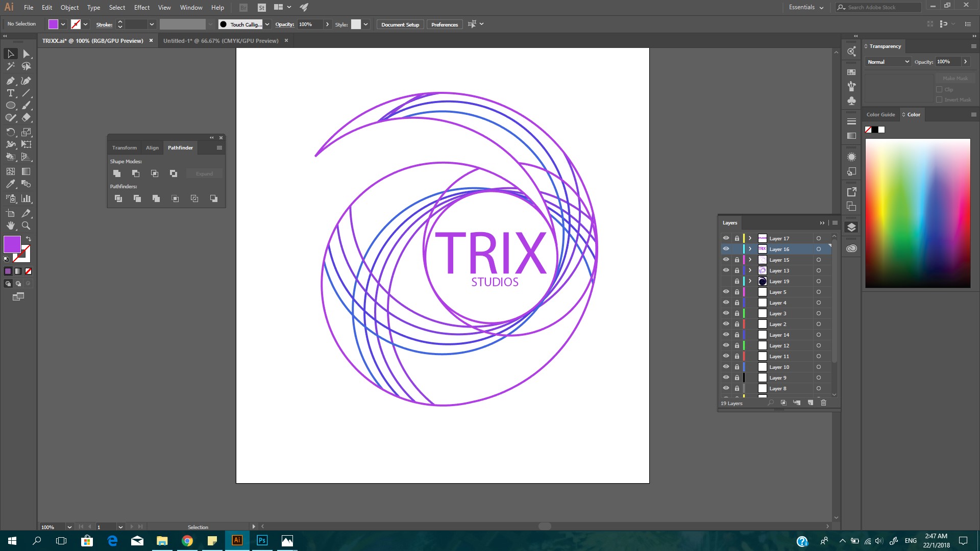Select the Scale tool
Screen dimensions: 980x551
click(26, 132)
